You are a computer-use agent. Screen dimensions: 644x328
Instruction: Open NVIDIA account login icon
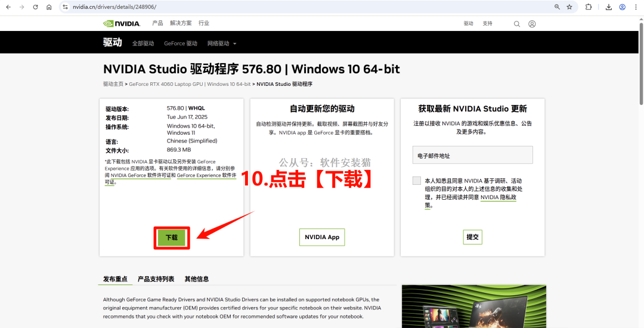coord(532,24)
